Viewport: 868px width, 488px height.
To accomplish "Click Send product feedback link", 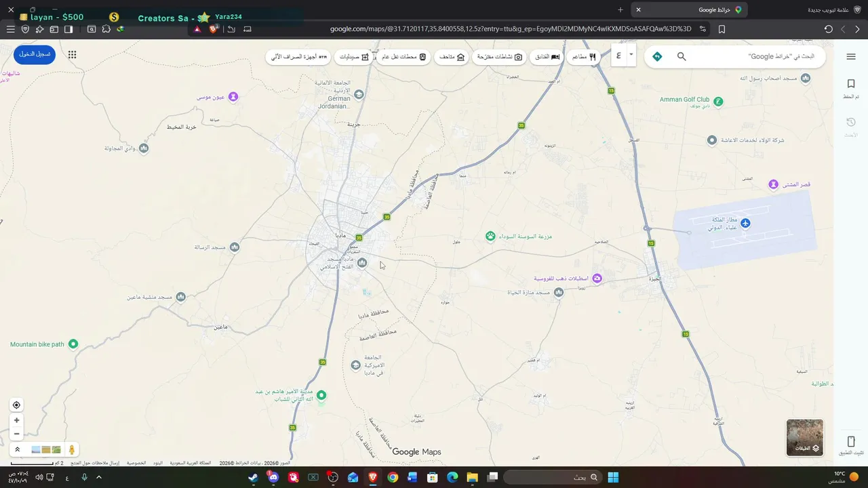I will pos(95,463).
